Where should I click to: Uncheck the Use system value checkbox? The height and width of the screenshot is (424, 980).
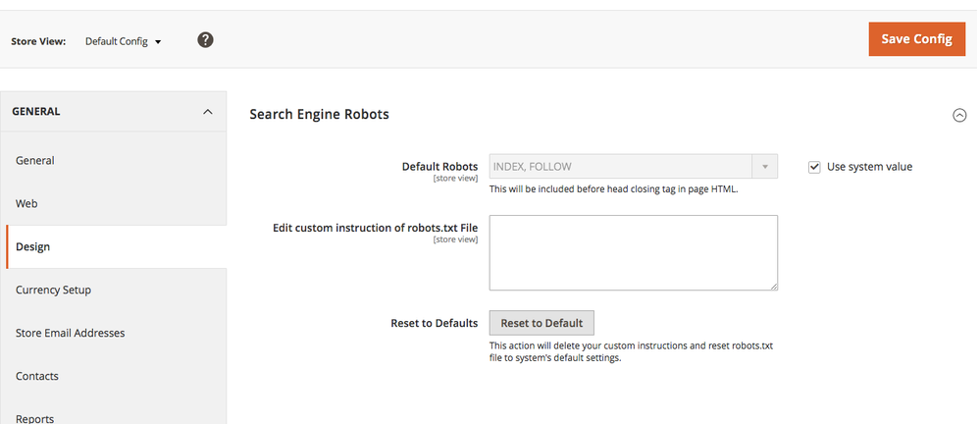[814, 167]
